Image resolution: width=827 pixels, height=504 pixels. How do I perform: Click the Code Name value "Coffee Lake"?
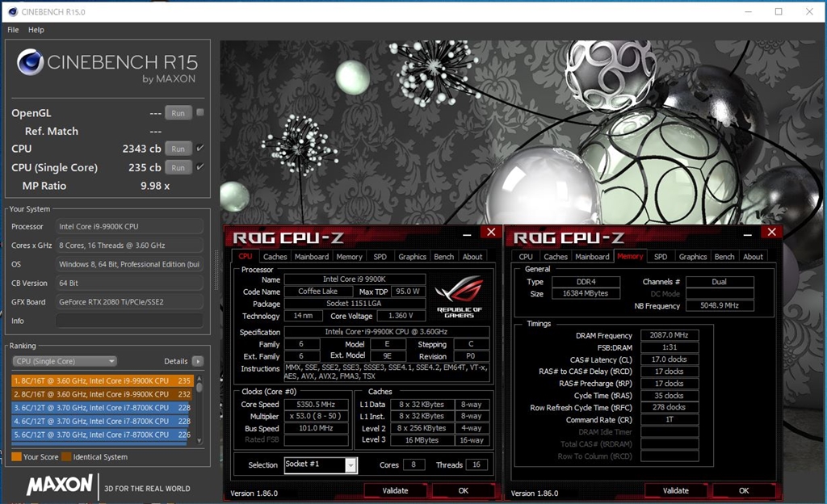click(x=318, y=291)
